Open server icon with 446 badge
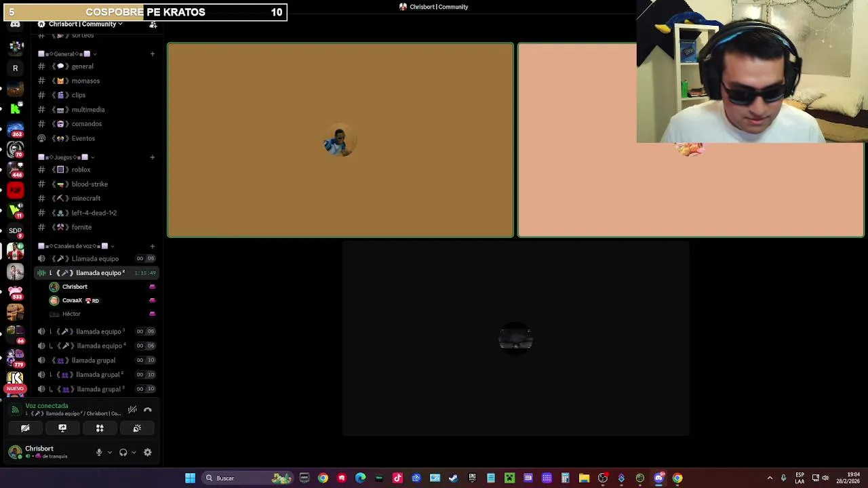Screen dimensions: 868x488 [x=15, y=169]
